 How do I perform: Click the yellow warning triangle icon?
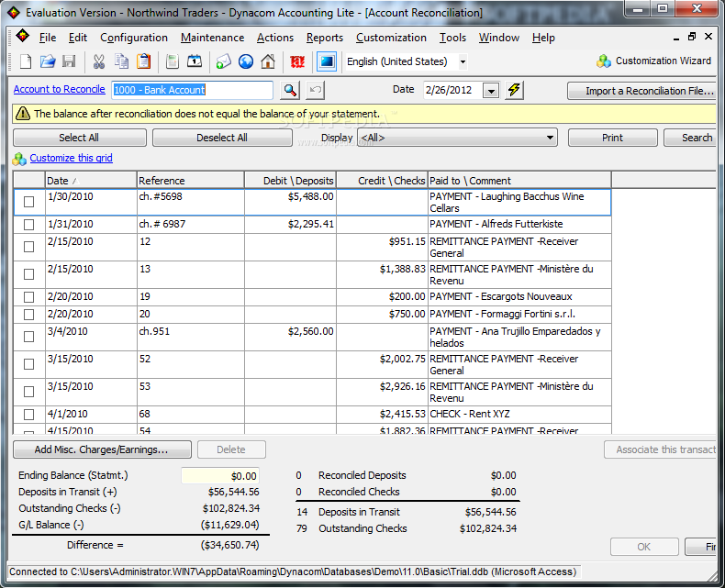[x=23, y=113]
